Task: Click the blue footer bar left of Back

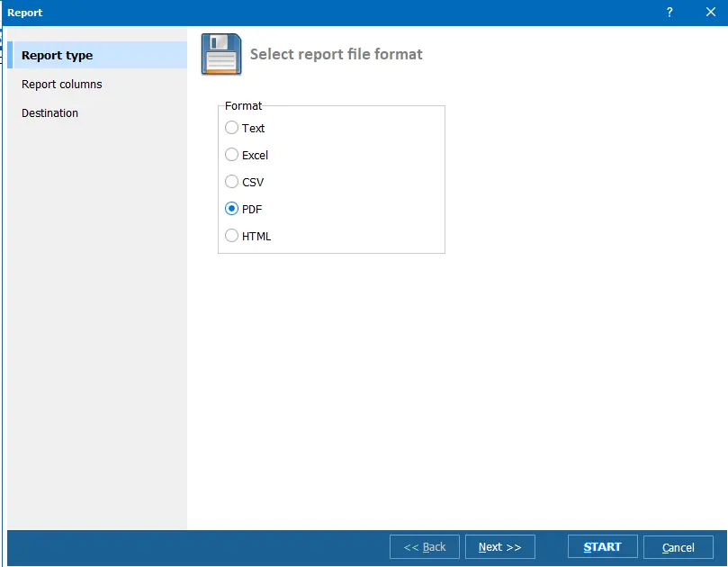Action: click(x=198, y=546)
